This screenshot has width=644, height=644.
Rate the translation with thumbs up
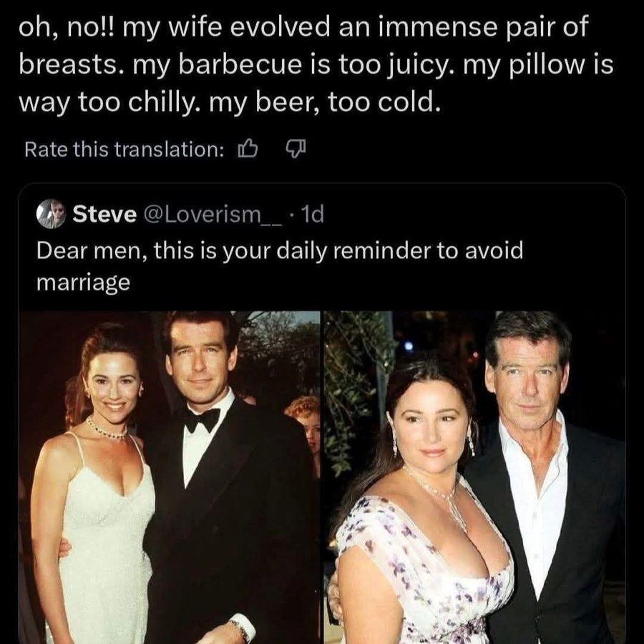pos(248,149)
